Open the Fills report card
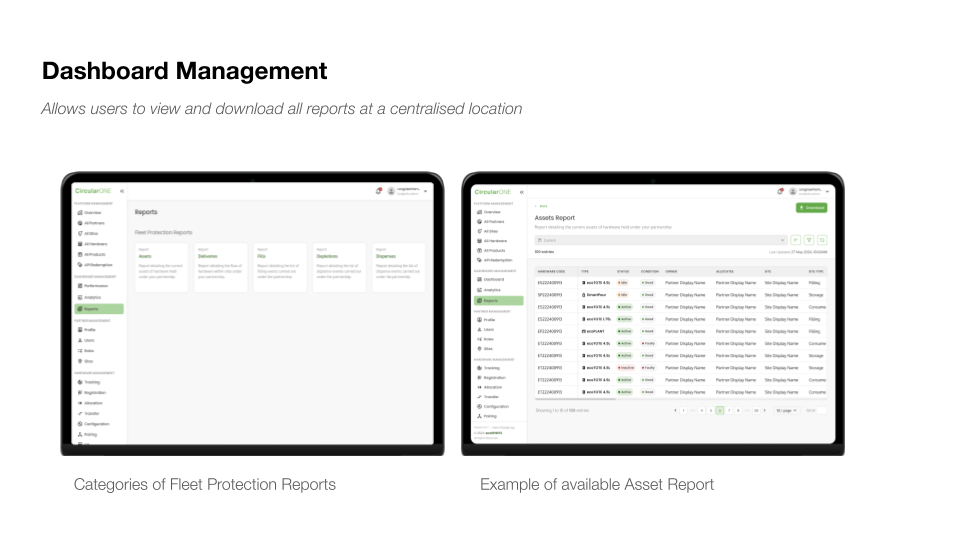960x540 pixels. [x=280, y=267]
